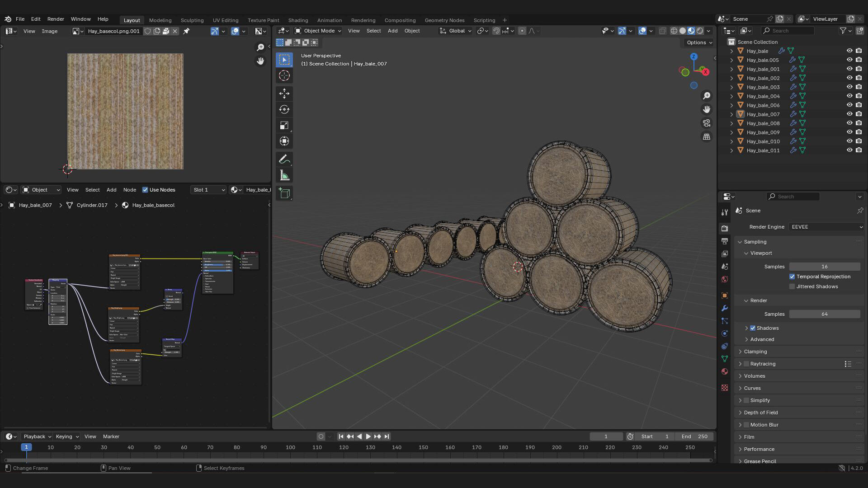
Task: Expand the Hay_bale_005 tree item
Action: click(731, 60)
